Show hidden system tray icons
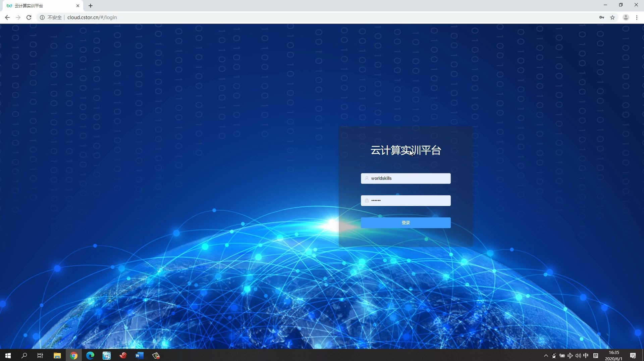The image size is (644, 361). pos(546,356)
